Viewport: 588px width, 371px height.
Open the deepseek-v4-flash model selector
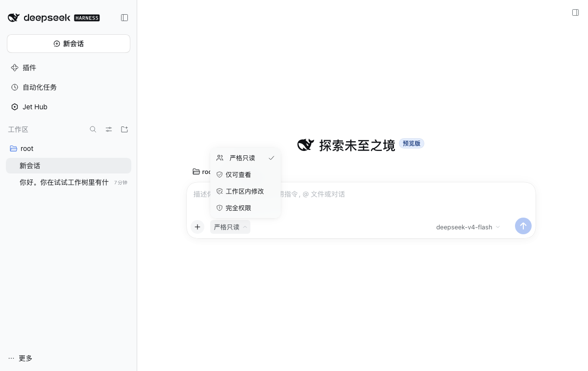click(468, 227)
